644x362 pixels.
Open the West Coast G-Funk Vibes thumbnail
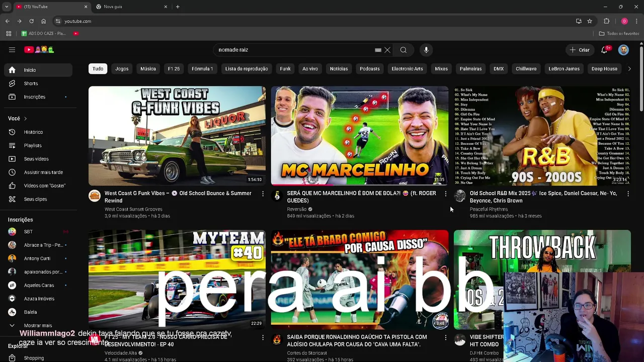(177, 136)
